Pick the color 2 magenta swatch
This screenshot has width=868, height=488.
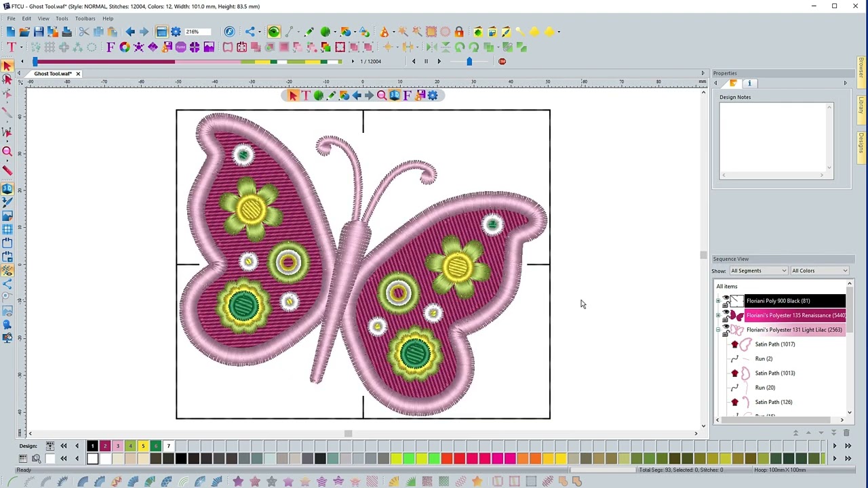coord(105,446)
